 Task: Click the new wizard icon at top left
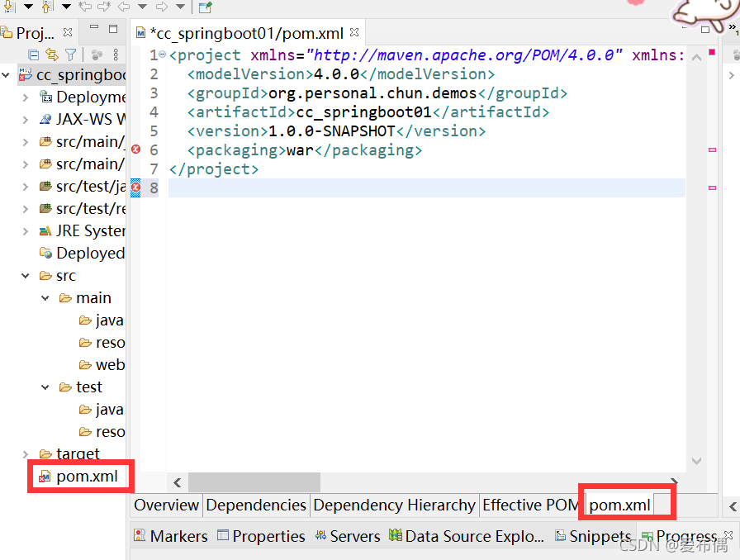(205, 8)
